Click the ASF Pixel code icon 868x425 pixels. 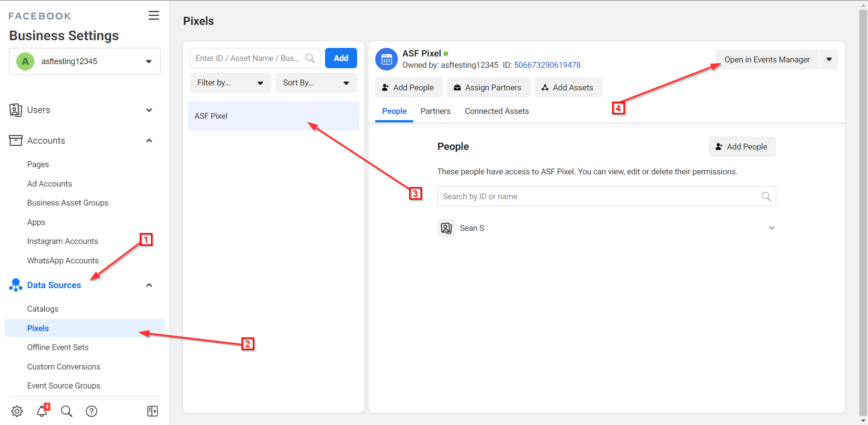click(x=387, y=59)
